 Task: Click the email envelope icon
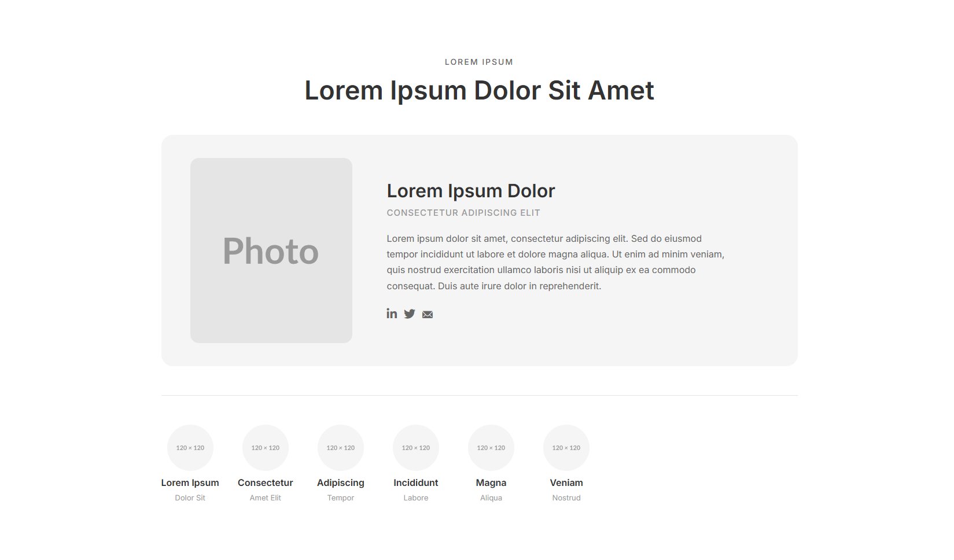pyautogui.click(x=428, y=315)
